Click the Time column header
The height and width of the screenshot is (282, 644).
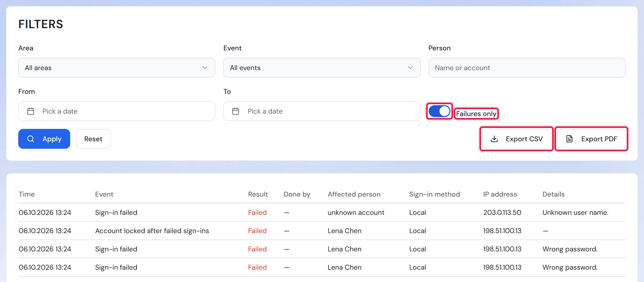click(x=26, y=194)
